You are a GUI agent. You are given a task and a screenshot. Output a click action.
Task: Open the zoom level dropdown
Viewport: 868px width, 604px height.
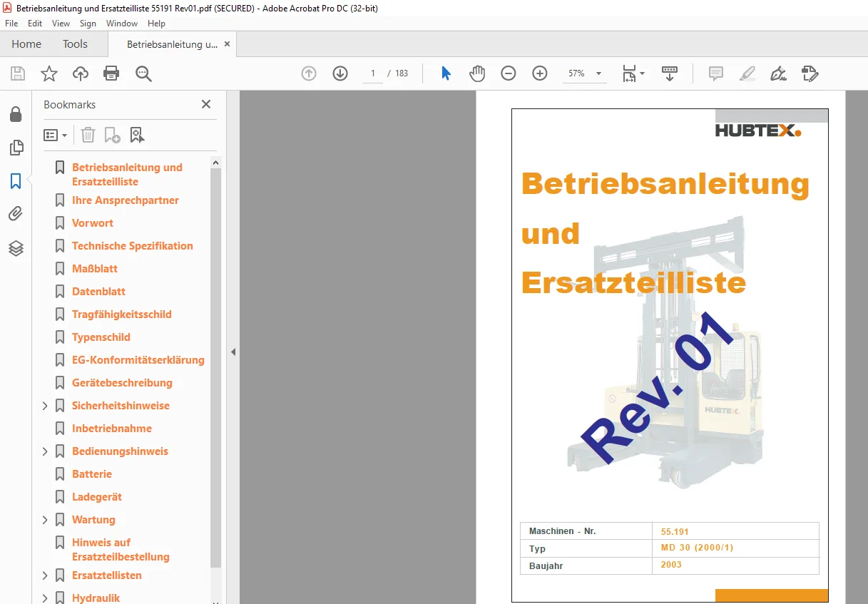(x=598, y=73)
